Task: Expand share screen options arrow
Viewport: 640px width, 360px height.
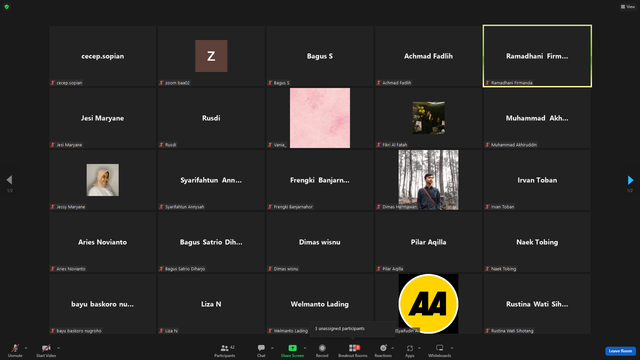Action: coord(305,348)
